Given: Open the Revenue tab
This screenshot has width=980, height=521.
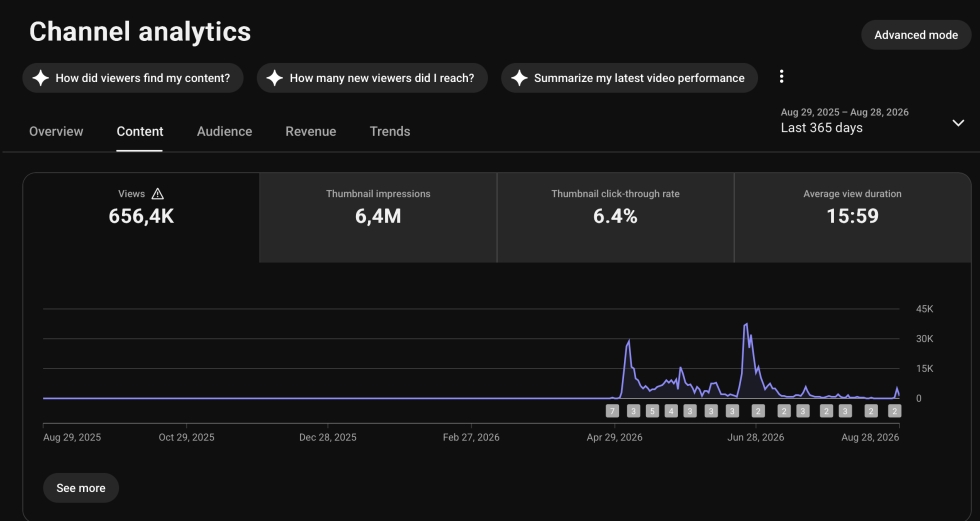Looking at the screenshot, I should click(311, 132).
